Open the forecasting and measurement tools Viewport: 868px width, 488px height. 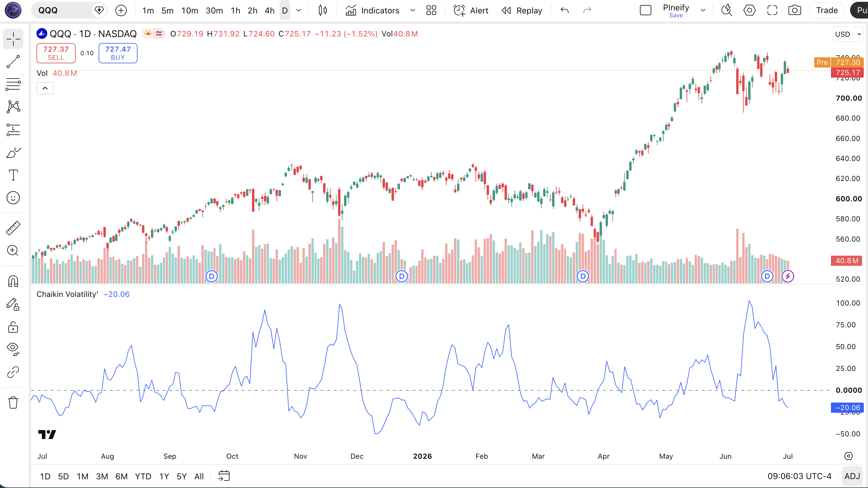point(13,130)
